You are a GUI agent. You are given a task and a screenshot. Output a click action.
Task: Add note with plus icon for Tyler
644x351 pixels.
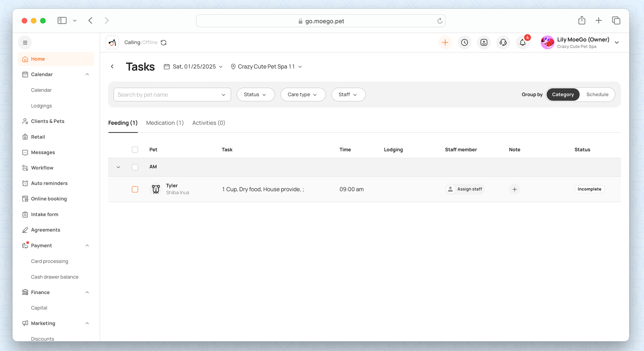point(515,189)
